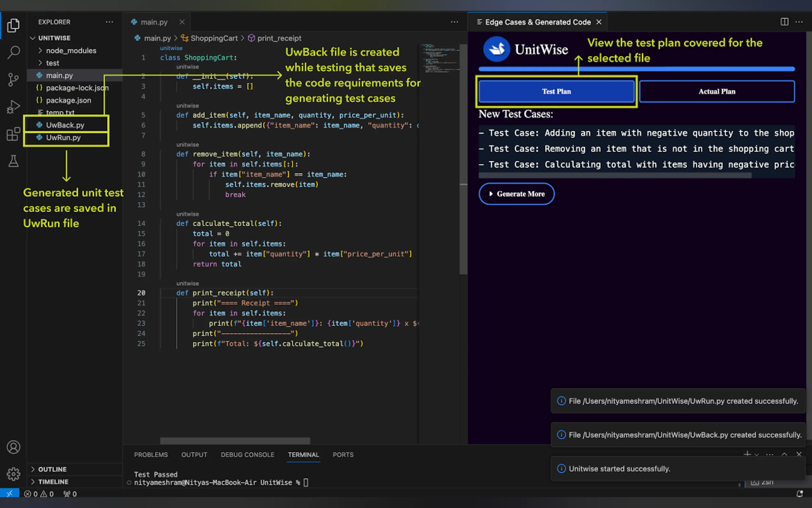Open the Manage gear settings

13,474
